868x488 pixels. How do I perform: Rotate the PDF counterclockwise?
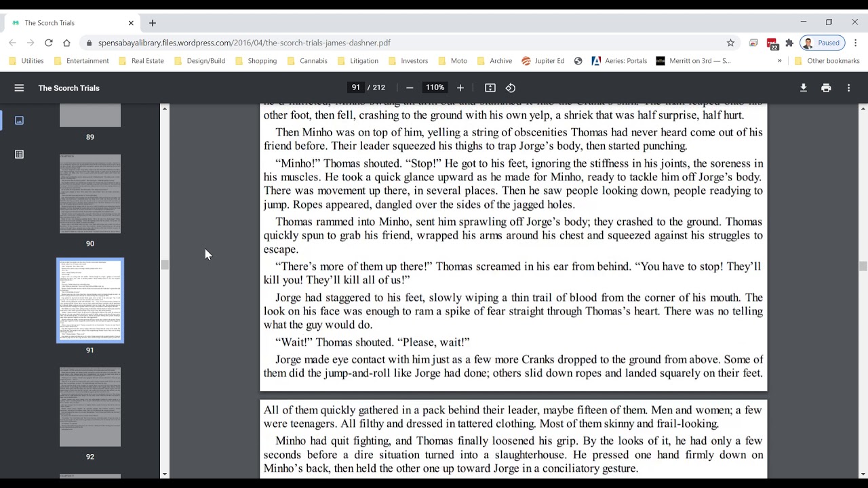pos(511,87)
